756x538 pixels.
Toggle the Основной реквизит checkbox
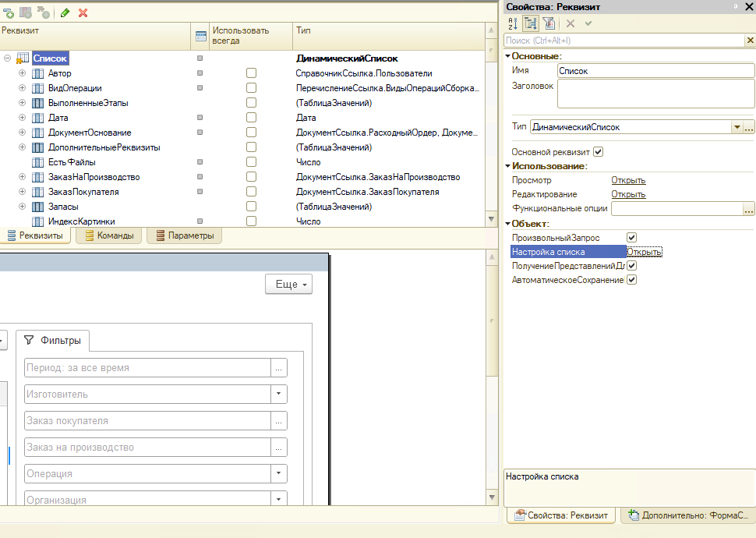click(599, 152)
